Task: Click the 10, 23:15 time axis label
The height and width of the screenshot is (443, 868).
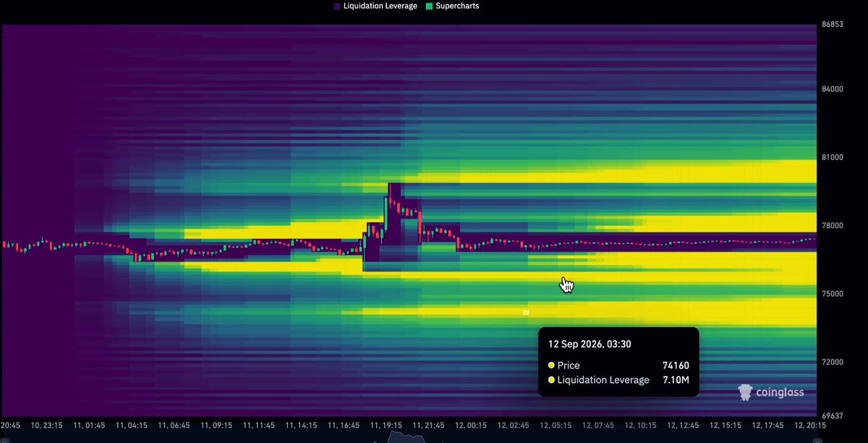Action: [48, 426]
